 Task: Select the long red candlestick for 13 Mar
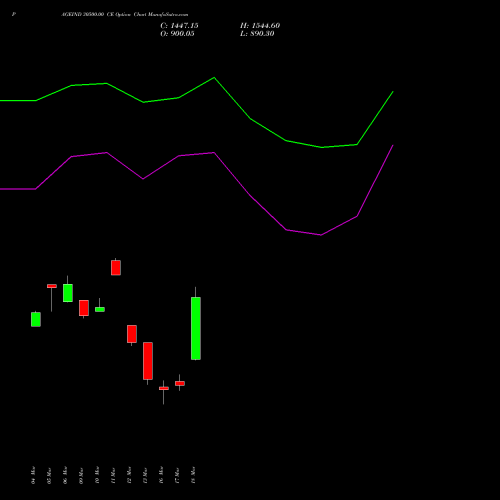tap(148, 361)
